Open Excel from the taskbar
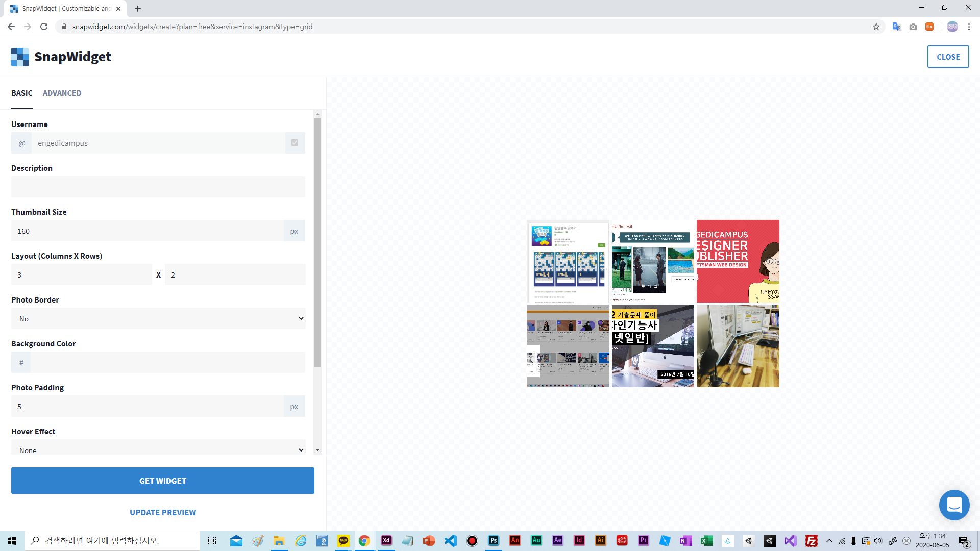 click(707, 541)
